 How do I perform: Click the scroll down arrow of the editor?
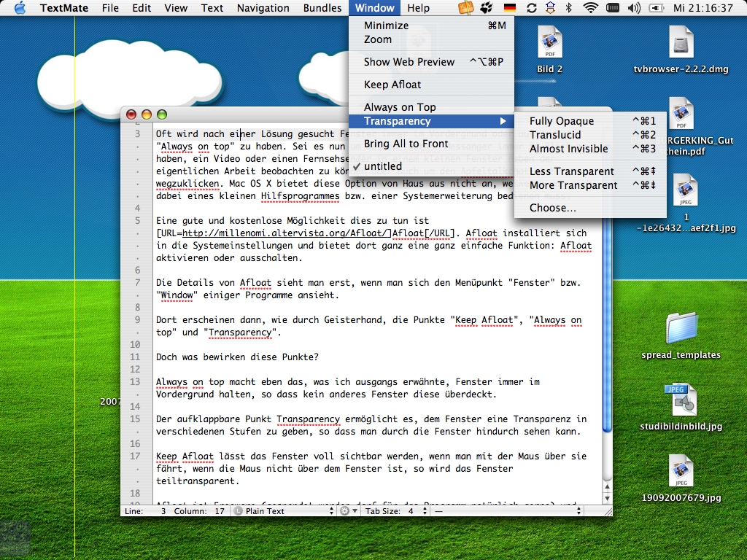[x=607, y=499]
